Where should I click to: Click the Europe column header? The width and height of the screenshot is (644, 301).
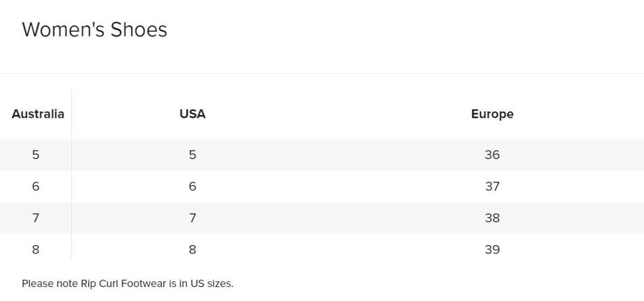pos(492,114)
